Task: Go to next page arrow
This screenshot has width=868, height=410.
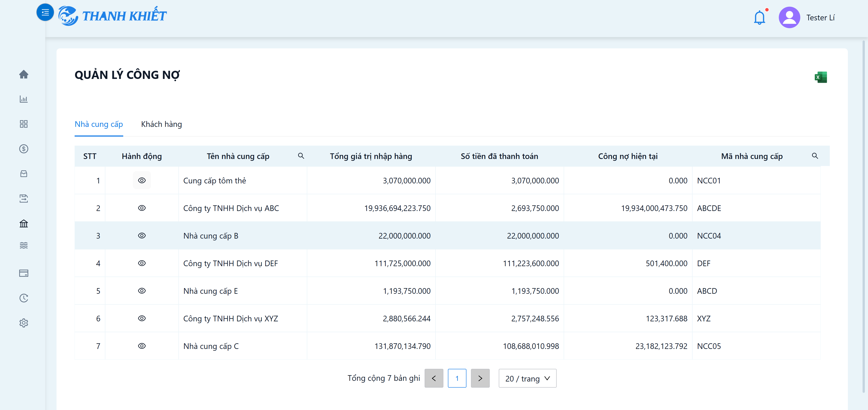Action: coord(480,378)
